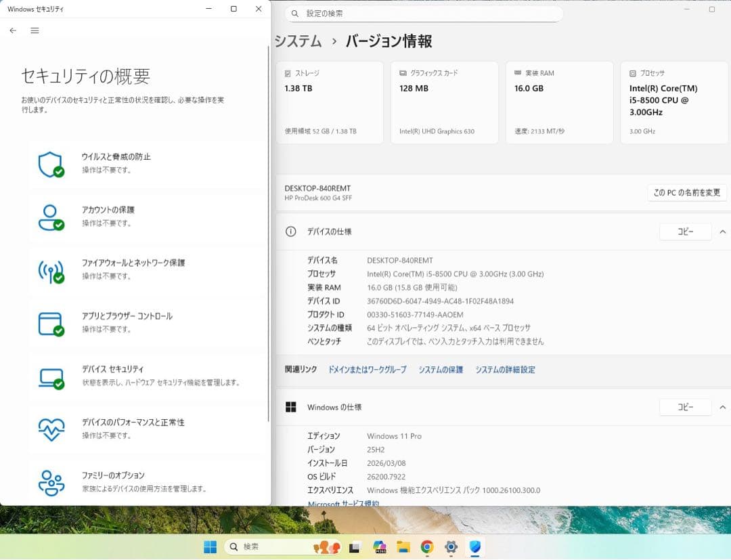
Task: Click the システム breadcrumb in Settings
Action: 298,41
